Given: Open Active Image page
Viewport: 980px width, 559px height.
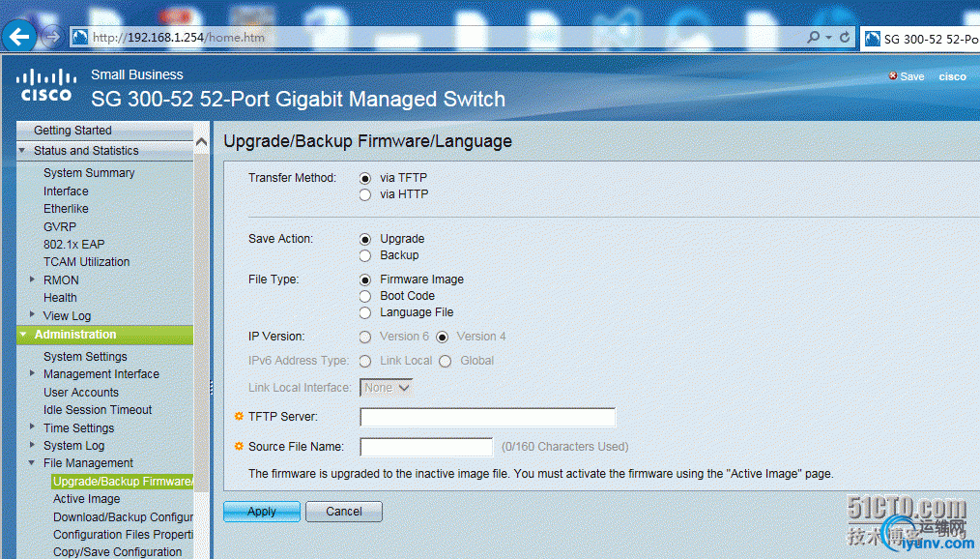Looking at the screenshot, I should coord(86,499).
